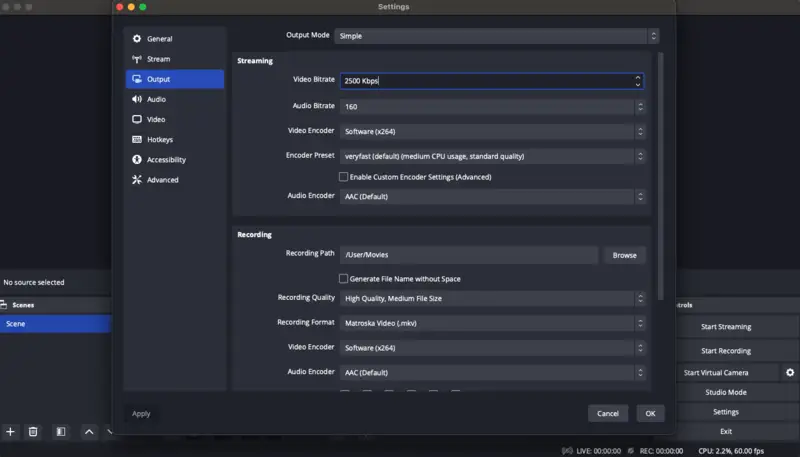Open the Accessibility settings tab
The width and height of the screenshot is (800, 457).
pyautogui.click(x=175, y=160)
